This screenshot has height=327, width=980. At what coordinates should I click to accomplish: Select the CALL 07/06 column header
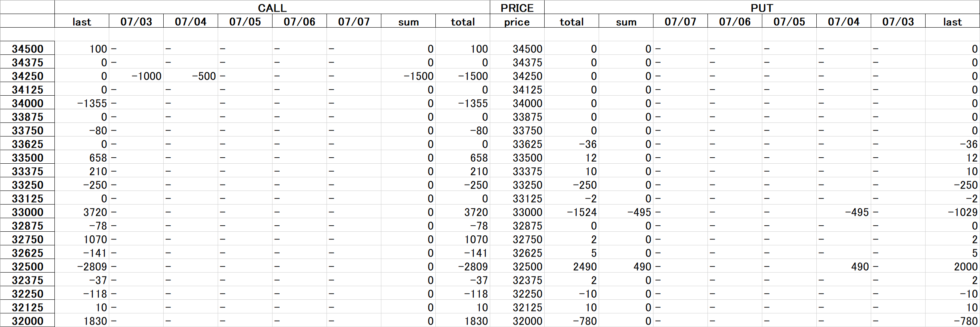[299, 21]
